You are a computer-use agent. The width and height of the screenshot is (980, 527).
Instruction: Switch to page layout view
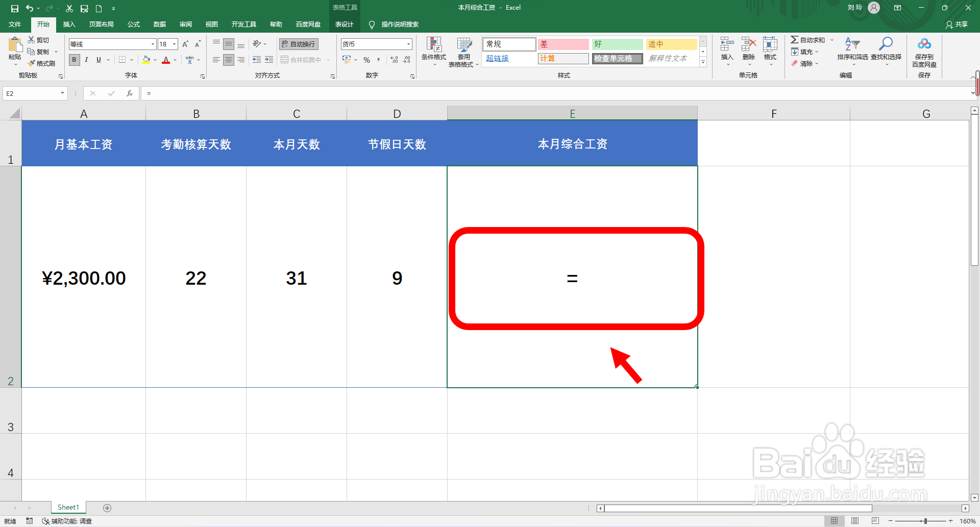(854, 521)
